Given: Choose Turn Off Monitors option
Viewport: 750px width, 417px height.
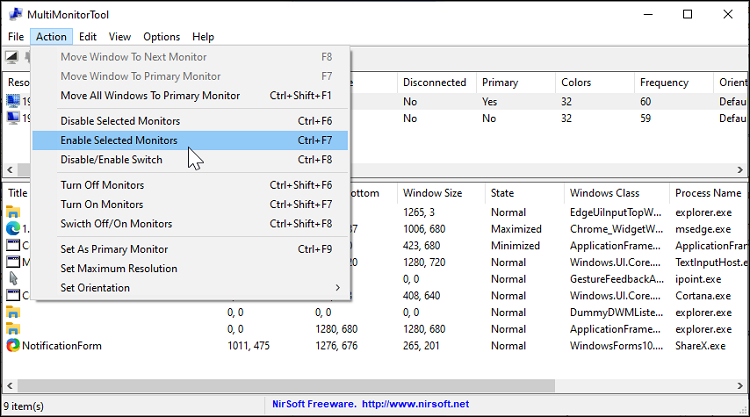Looking at the screenshot, I should tap(104, 186).
